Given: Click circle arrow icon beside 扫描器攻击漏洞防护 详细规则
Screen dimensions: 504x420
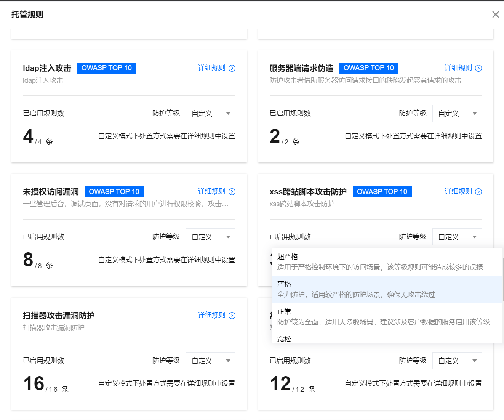Looking at the screenshot, I should (x=232, y=316).
